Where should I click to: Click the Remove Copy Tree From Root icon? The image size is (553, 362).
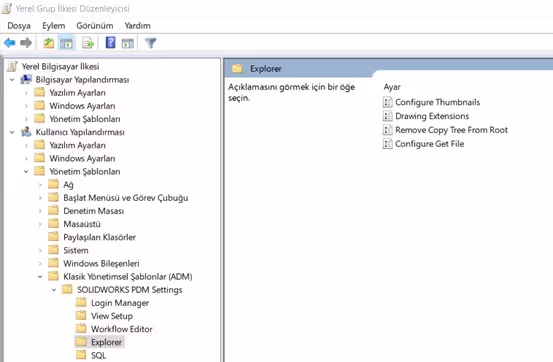tap(388, 129)
